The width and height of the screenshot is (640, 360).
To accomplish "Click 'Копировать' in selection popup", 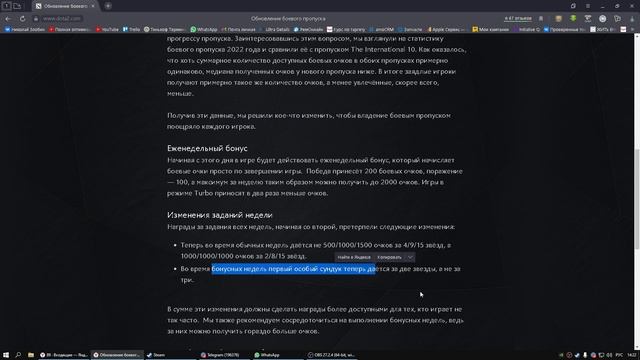I will click(389, 257).
